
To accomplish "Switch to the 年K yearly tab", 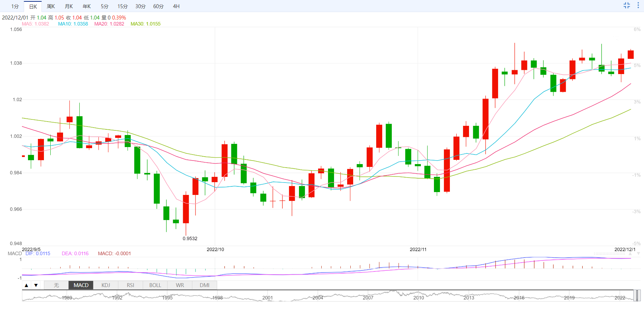I will coord(87,6).
